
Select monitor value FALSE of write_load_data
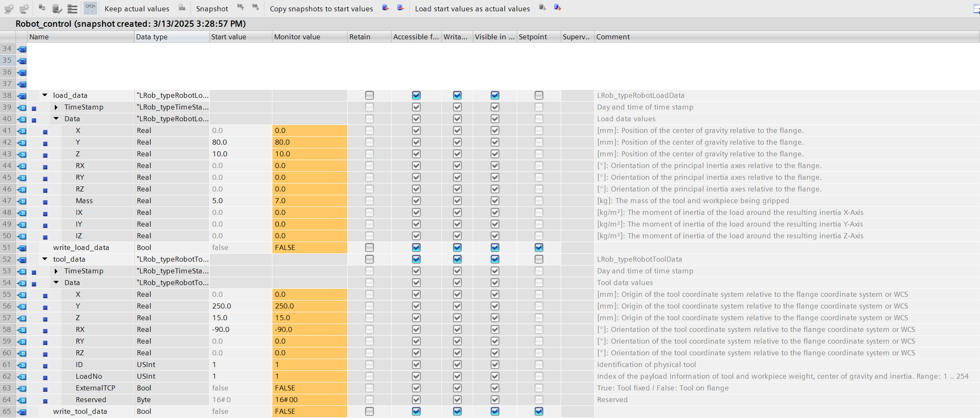tap(310, 247)
